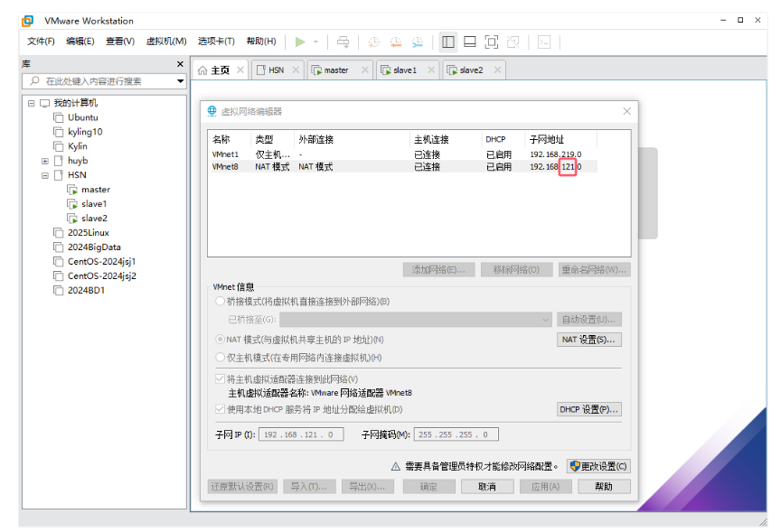Image resolution: width=781 pixels, height=532 pixels.
Task: Select the NAT 模式 radio button
Action: point(220,340)
